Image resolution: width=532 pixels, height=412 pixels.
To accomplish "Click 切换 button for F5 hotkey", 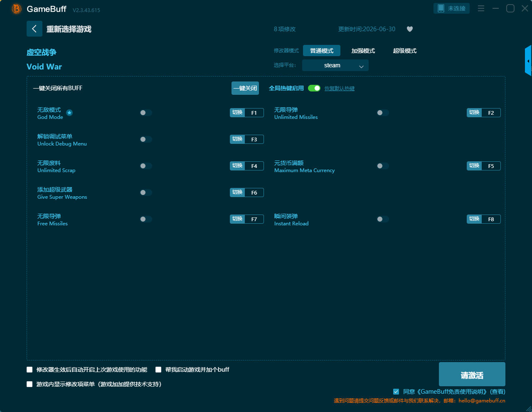I will pos(474,166).
